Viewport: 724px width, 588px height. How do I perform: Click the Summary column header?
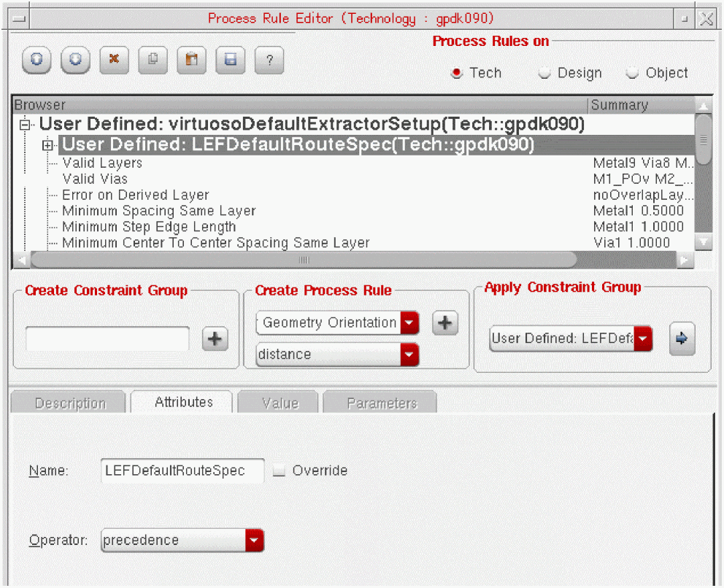coord(641,105)
